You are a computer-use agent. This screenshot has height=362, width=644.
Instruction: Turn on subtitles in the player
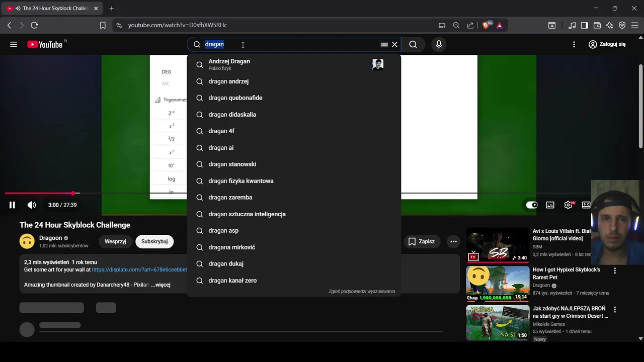click(x=550, y=205)
